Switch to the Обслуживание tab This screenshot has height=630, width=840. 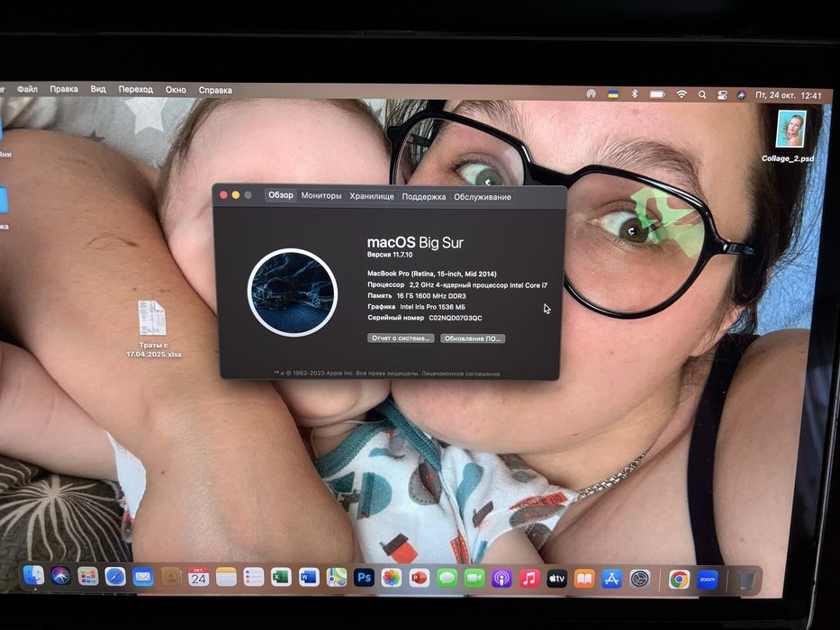coord(483,197)
